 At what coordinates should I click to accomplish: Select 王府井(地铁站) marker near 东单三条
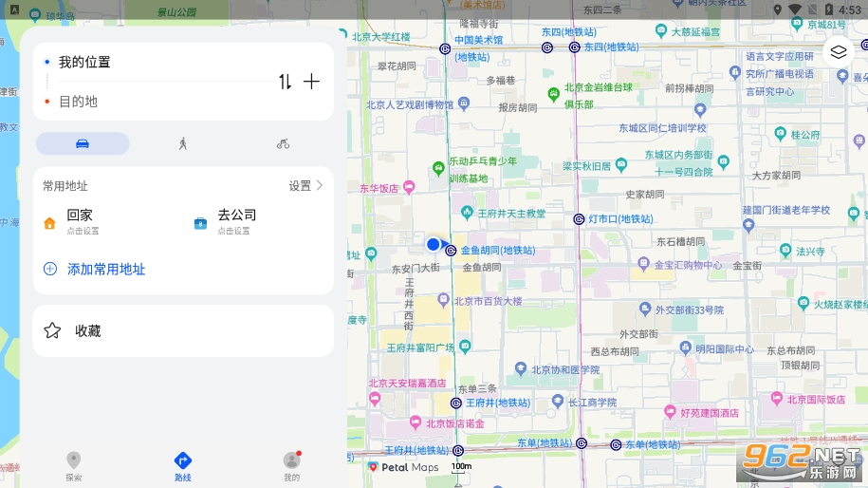[x=456, y=404]
